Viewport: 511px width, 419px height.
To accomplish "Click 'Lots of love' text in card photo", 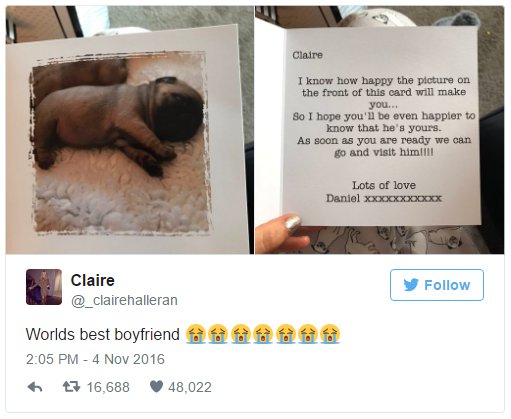I will 384,185.
